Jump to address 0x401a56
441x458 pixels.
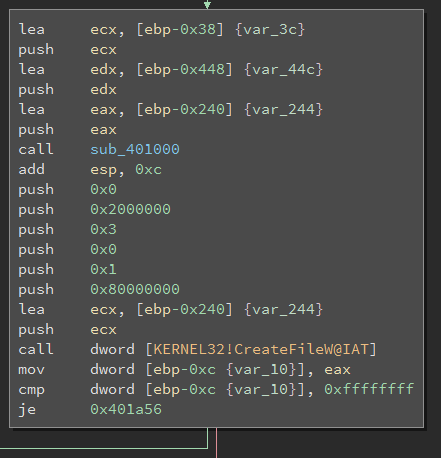(x=126, y=410)
